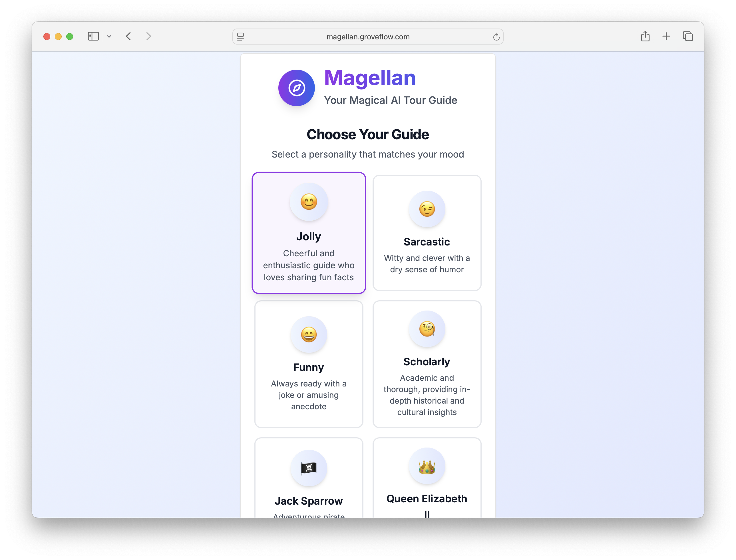Click the Scholarly monocle emoji icon
Viewport: 736px width, 560px height.
[x=427, y=329]
